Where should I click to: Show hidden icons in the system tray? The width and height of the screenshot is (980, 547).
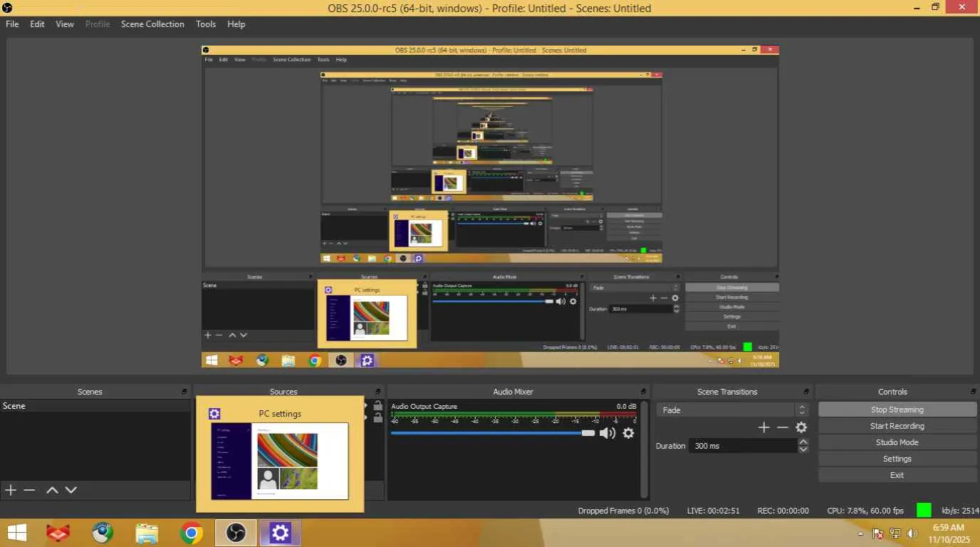(861, 533)
